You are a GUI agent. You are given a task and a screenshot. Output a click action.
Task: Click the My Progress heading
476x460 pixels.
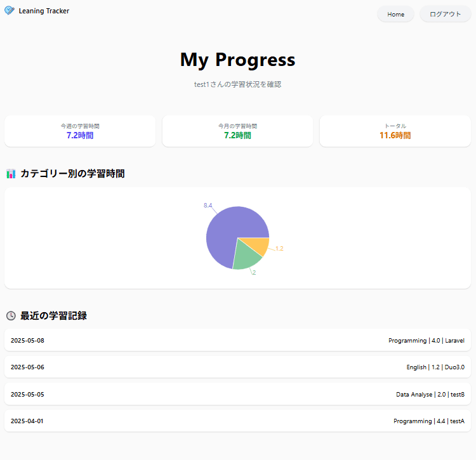pos(238,60)
